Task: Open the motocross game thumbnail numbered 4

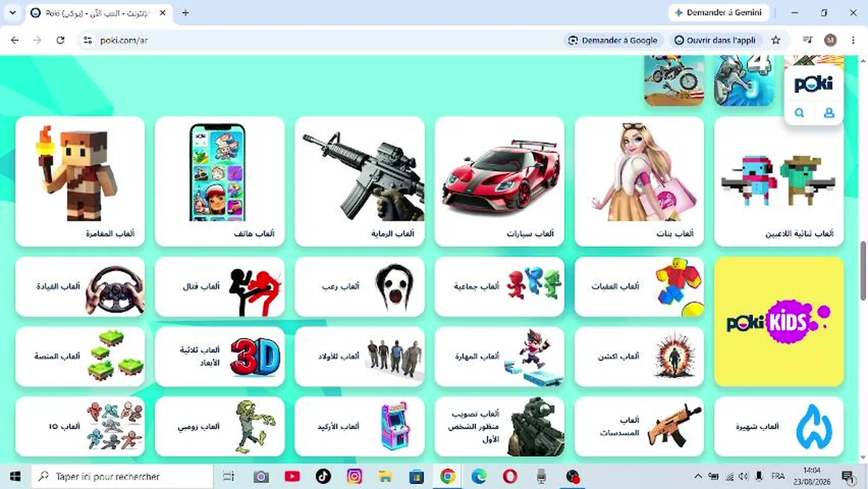Action: 744,81
